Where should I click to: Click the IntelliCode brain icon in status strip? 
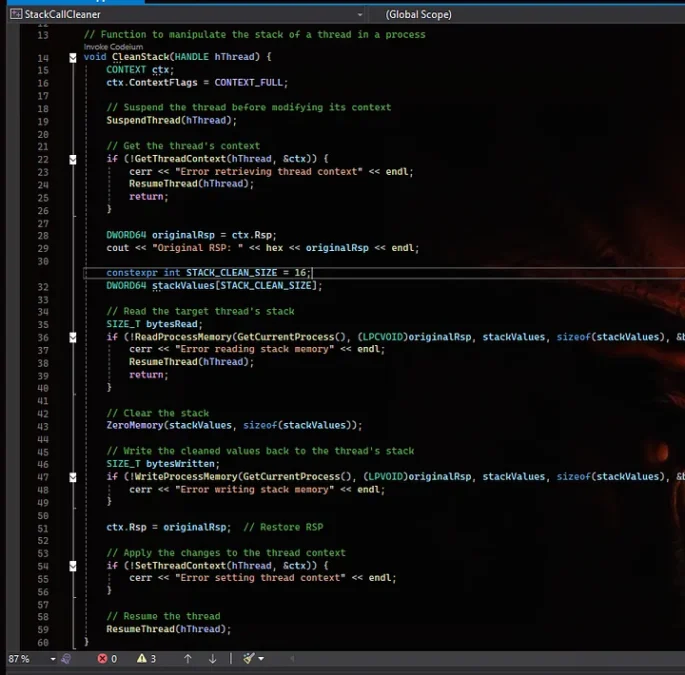(x=66, y=658)
